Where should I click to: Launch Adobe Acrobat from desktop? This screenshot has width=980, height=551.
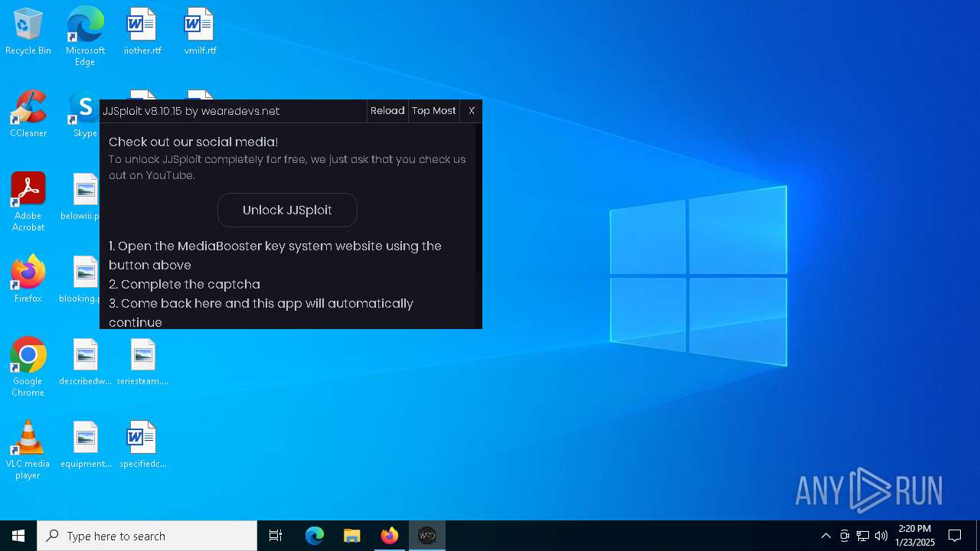28,202
